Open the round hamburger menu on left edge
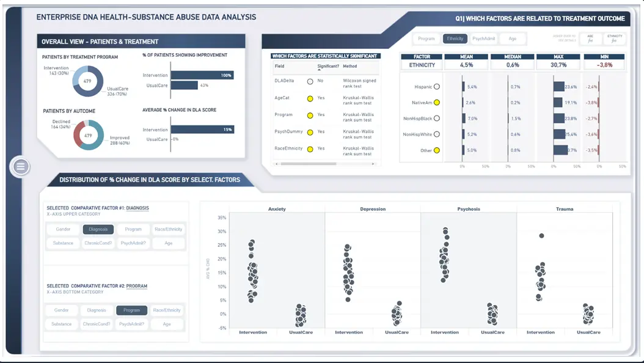 [x=21, y=166]
